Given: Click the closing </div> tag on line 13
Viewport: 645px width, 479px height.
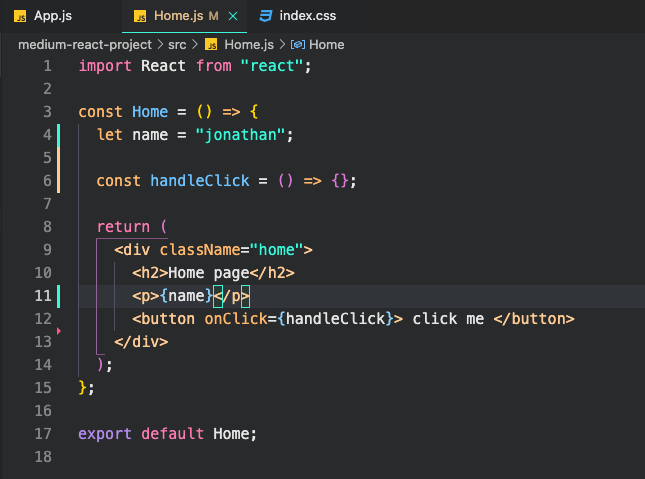Looking at the screenshot, I should [141, 342].
